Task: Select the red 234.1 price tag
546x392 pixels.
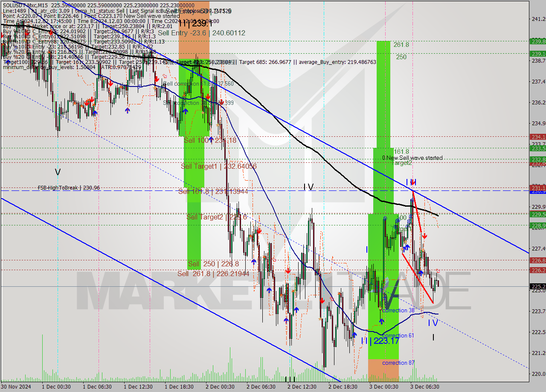Action: tap(537, 137)
